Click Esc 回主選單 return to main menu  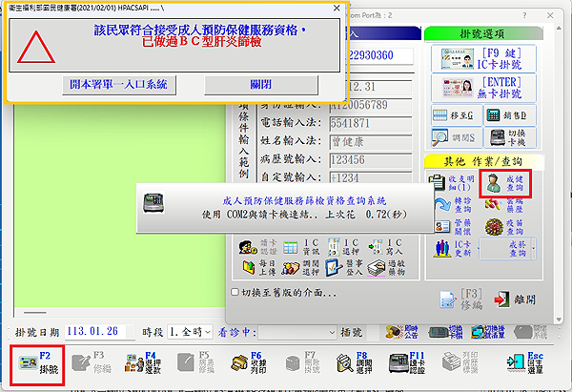coord(536,366)
